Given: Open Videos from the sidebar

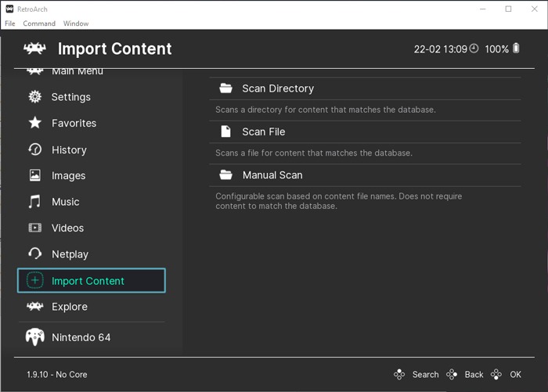Looking at the screenshot, I should tap(92, 228).
